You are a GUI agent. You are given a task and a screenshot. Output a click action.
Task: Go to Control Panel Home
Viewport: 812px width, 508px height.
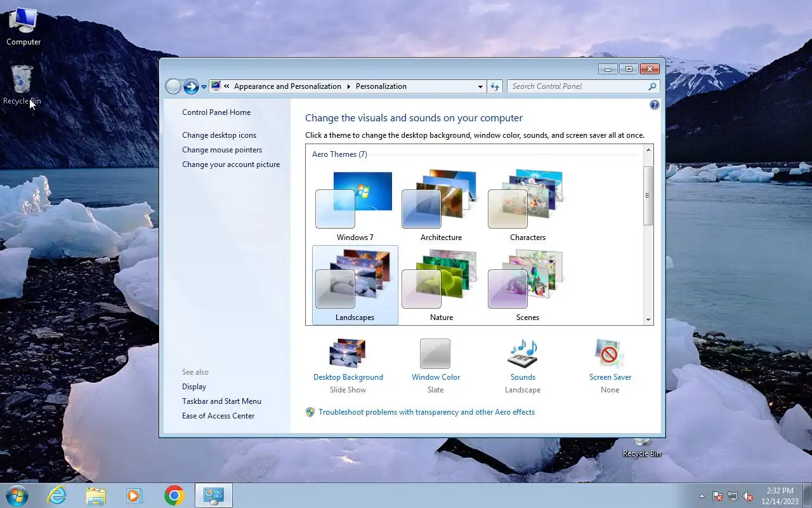click(216, 112)
